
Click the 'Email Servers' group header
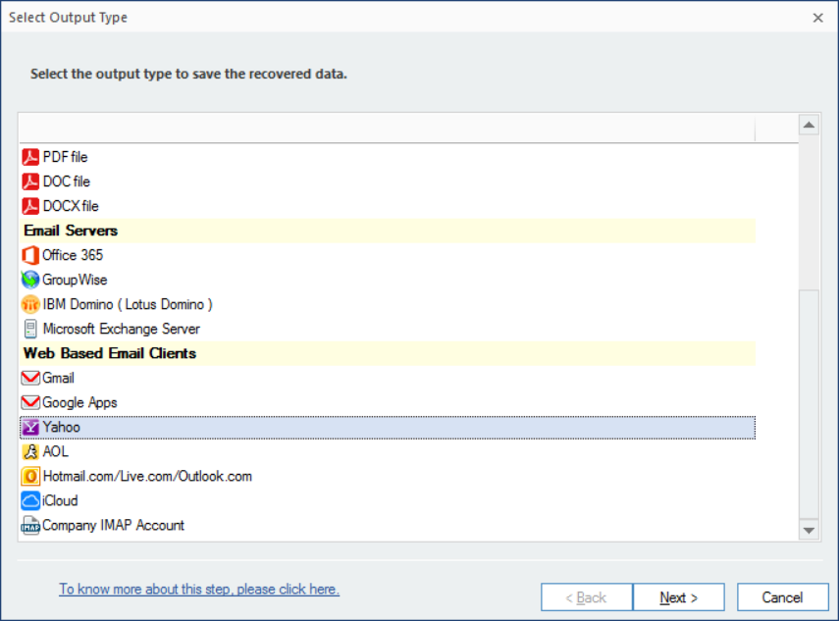[x=388, y=231]
